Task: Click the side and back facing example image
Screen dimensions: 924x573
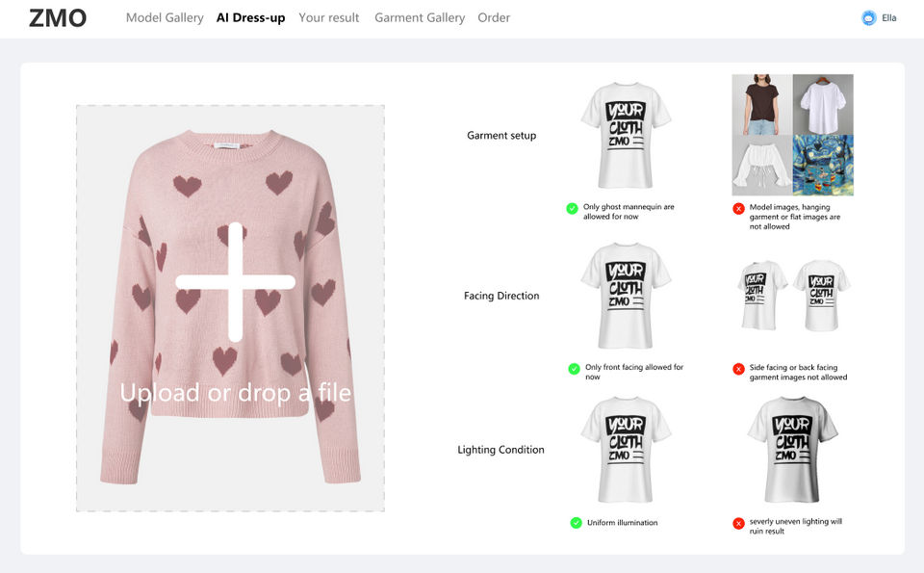Action: tap(793, 295)
